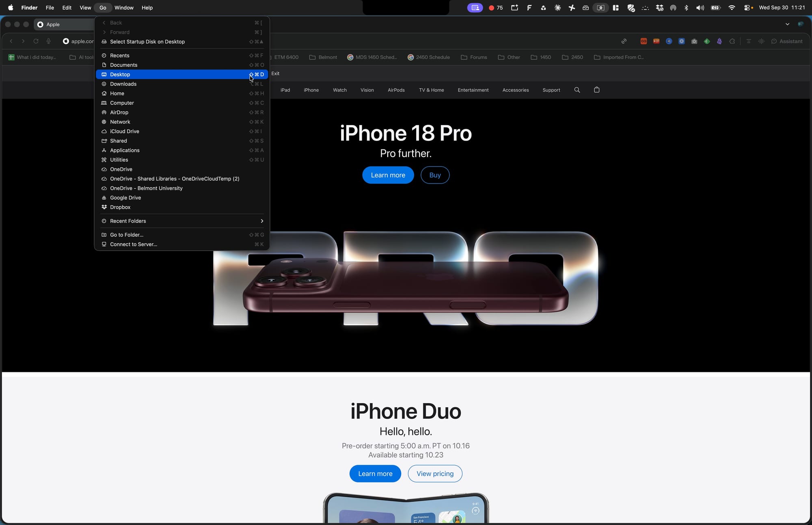The height and width of the screenshot is (525, 812).
Task: Choose Downloads in the Go menu
Action: [182, 84]
